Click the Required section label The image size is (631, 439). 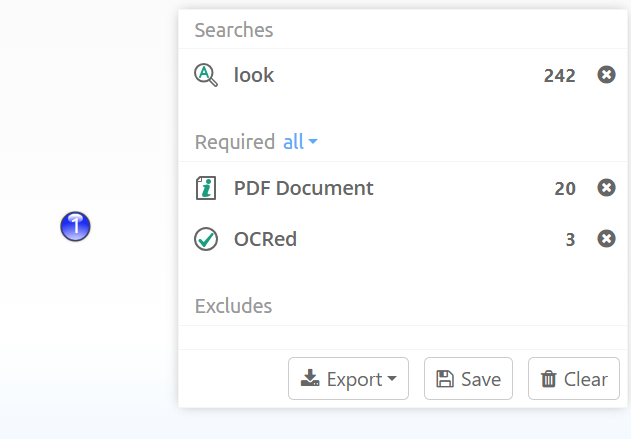click(x=235, y=142)
